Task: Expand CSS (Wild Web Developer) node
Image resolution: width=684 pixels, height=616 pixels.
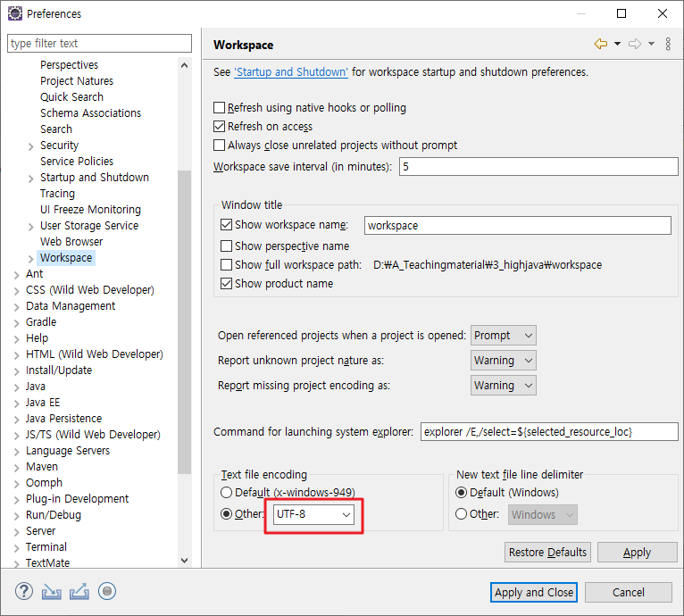Action: (17, 291)
